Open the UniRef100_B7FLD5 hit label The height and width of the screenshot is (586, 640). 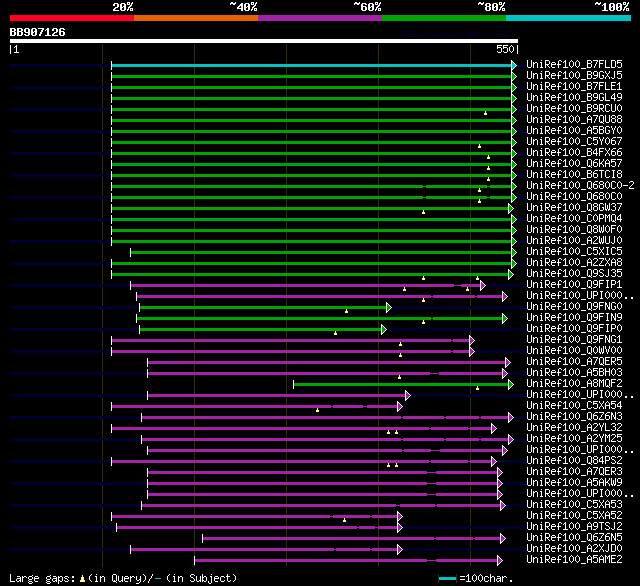click(x=574, y=64)
